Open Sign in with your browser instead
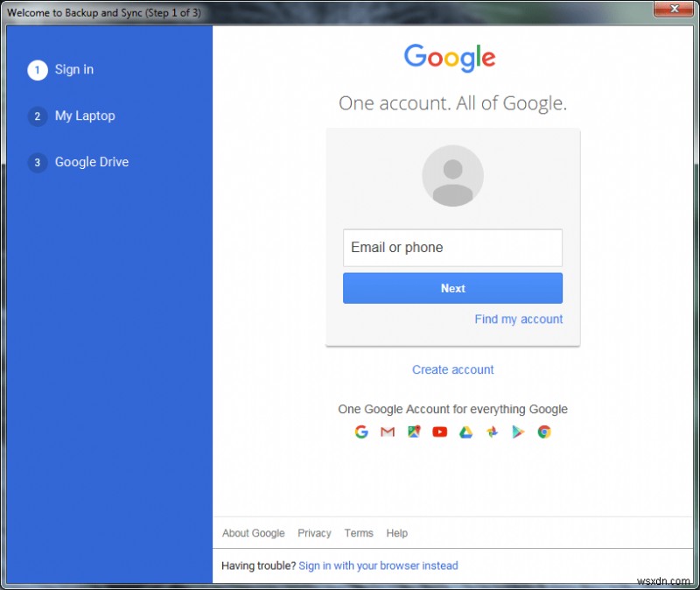 [378, 565]
